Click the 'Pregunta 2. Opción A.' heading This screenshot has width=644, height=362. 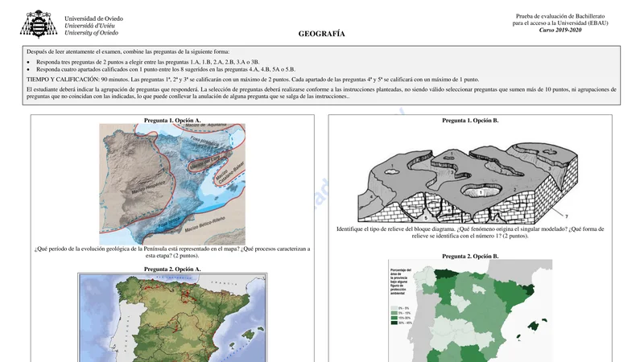click(x=172, y=269)
